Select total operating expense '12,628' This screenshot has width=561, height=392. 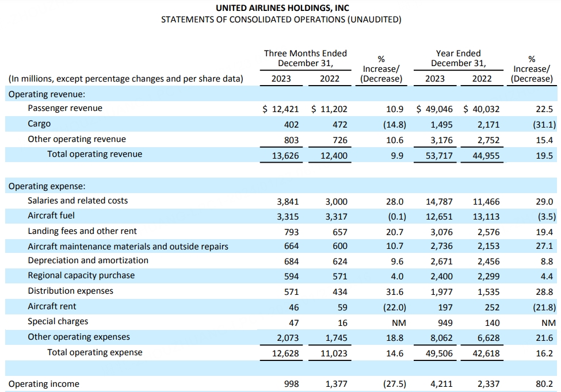coord(285,353)
